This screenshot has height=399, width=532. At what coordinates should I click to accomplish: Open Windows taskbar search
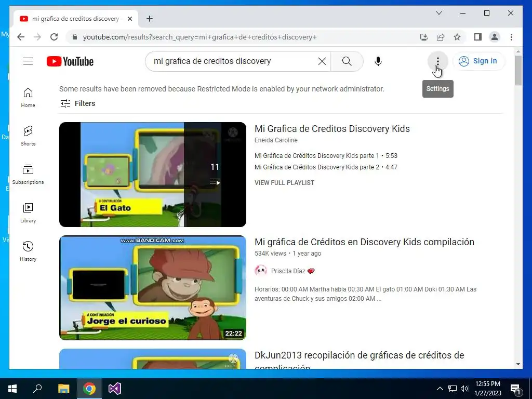pyautogui.click(x=37, y=389)
